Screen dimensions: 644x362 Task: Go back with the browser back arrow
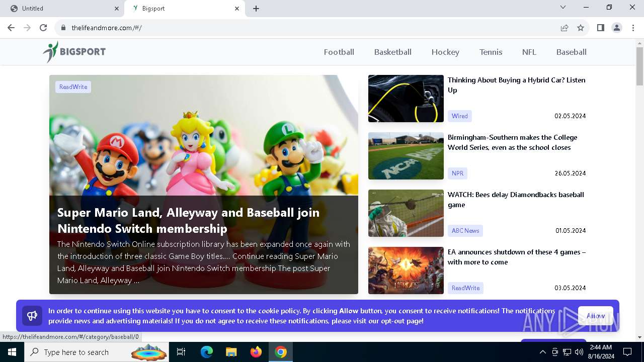[11, 28]
